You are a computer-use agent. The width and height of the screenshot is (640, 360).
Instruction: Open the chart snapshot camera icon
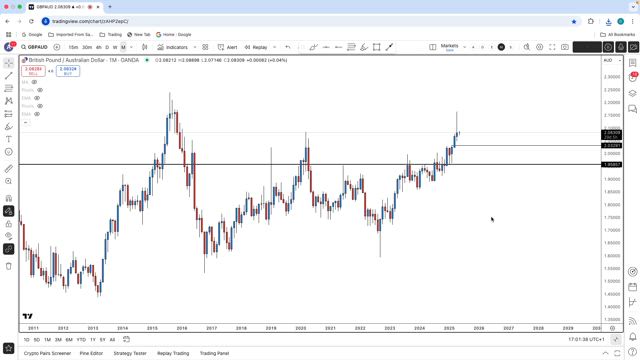[x=565, y=47]
